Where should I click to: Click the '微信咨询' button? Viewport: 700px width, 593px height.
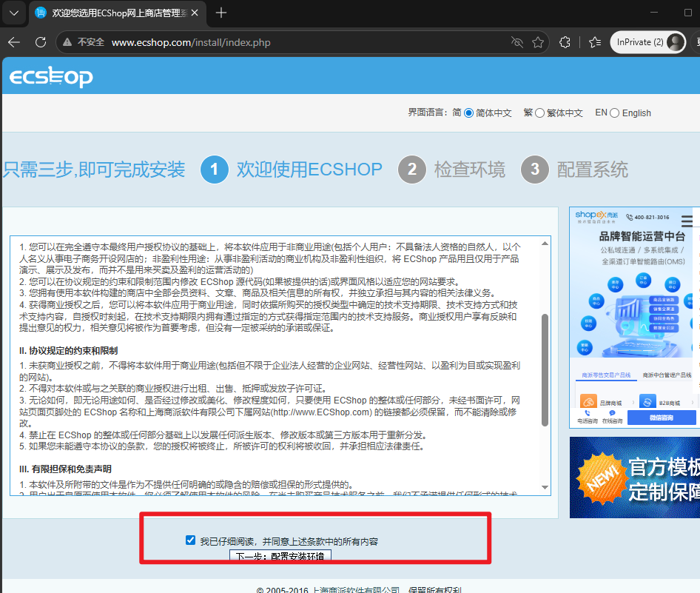662,418
